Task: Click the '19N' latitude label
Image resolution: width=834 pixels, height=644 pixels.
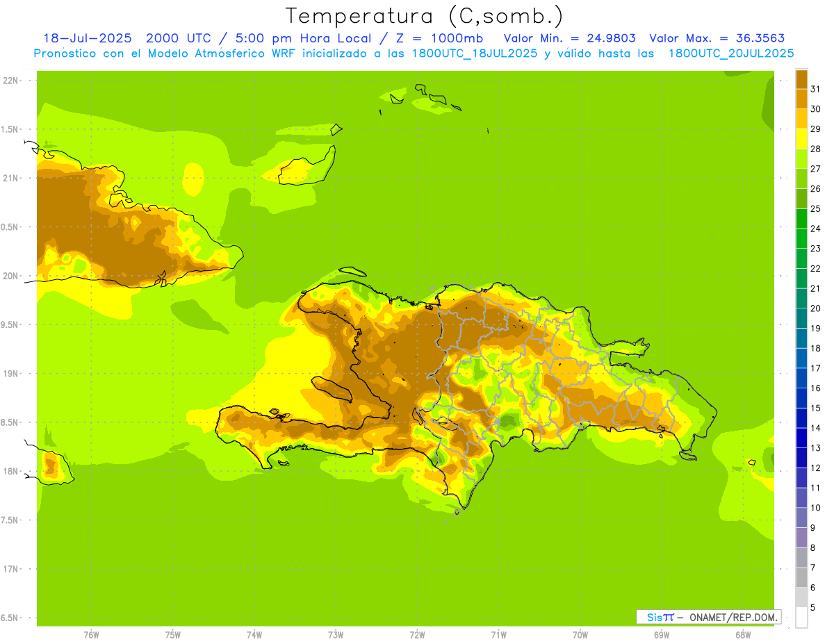Action: tap(10, 374)
